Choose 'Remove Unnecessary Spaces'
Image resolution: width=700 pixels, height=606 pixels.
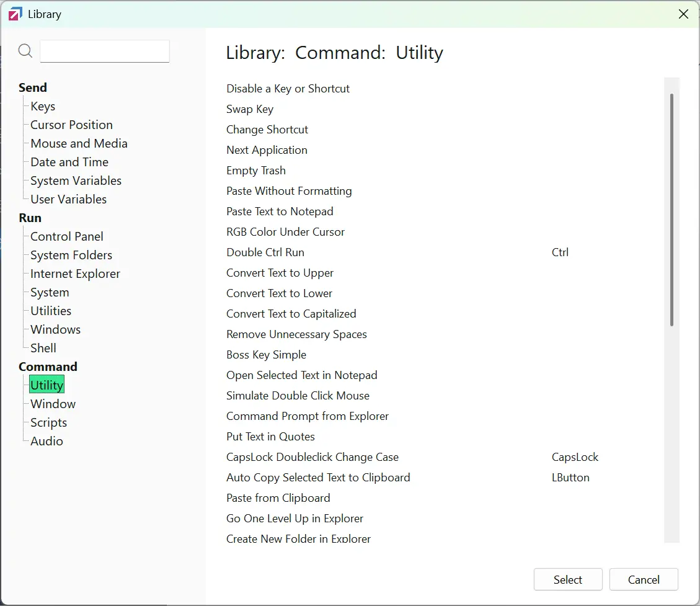point(296,334)
